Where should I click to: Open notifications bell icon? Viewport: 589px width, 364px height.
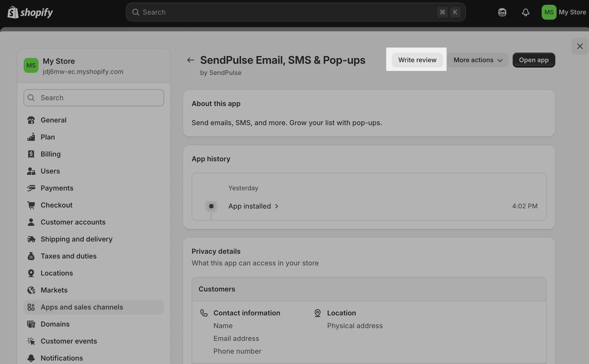525,12
